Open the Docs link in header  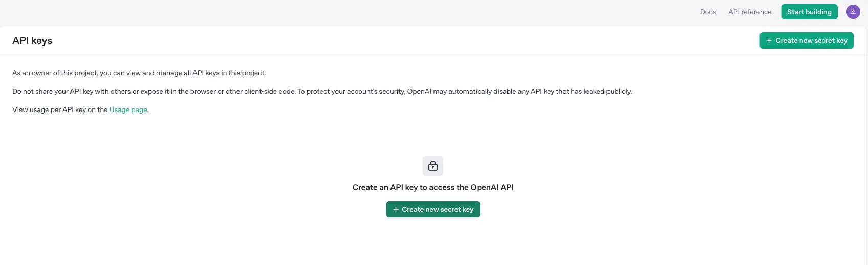(x=708, y=12)
